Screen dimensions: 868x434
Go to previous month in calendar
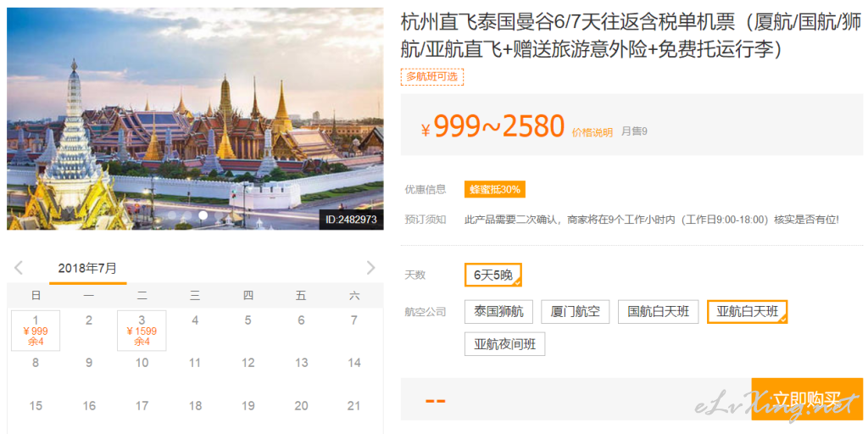pyautogui.click(x=19, y=268)
